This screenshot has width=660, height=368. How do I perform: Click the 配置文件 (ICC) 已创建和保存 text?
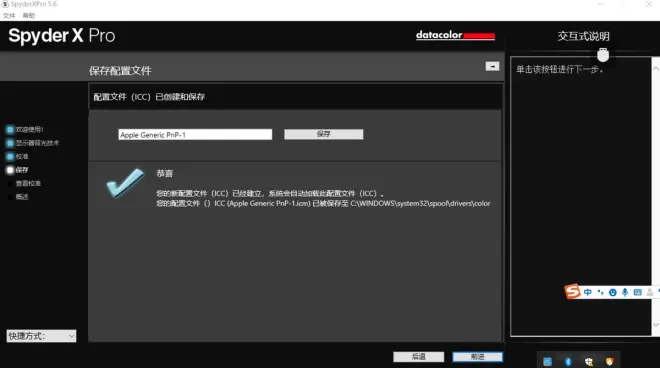point(149,97)
